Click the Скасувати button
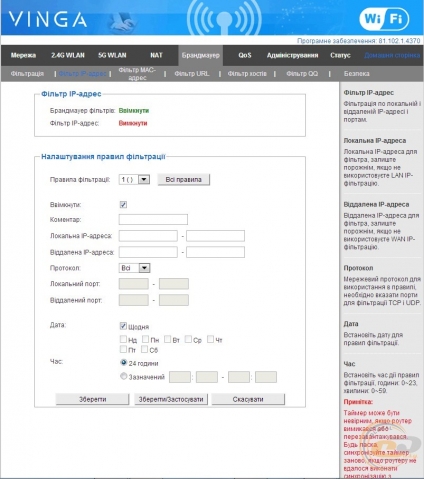 [x=248, y=399]
